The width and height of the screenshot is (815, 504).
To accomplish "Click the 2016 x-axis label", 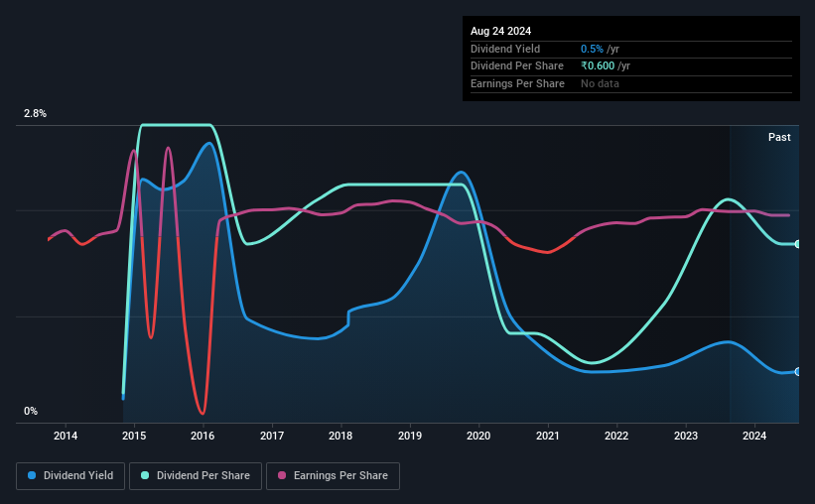I will point(203,436).
